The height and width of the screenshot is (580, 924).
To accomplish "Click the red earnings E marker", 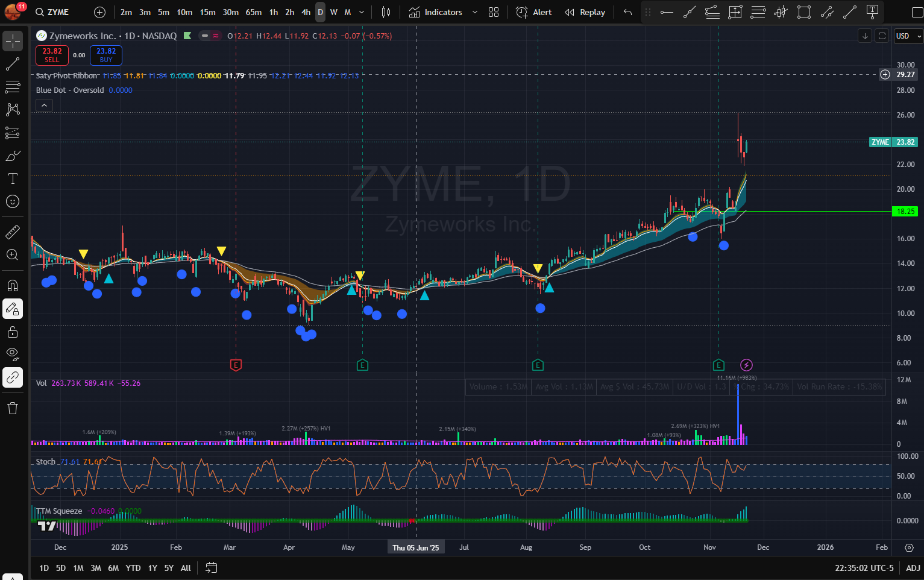I will (x=236, y=365).
